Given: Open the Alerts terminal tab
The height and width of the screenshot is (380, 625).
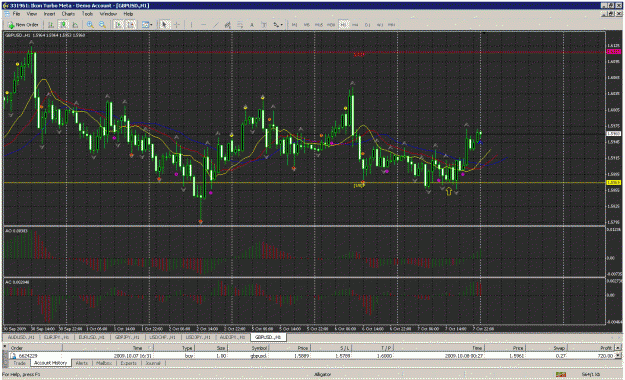Looking at the screenshot, I should pyautogui.click(x=82, y=363).
